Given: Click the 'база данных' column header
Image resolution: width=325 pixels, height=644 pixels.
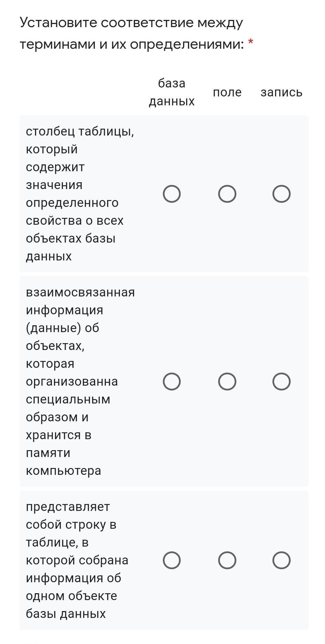Looking at the screenshot, I should (172, 92).
